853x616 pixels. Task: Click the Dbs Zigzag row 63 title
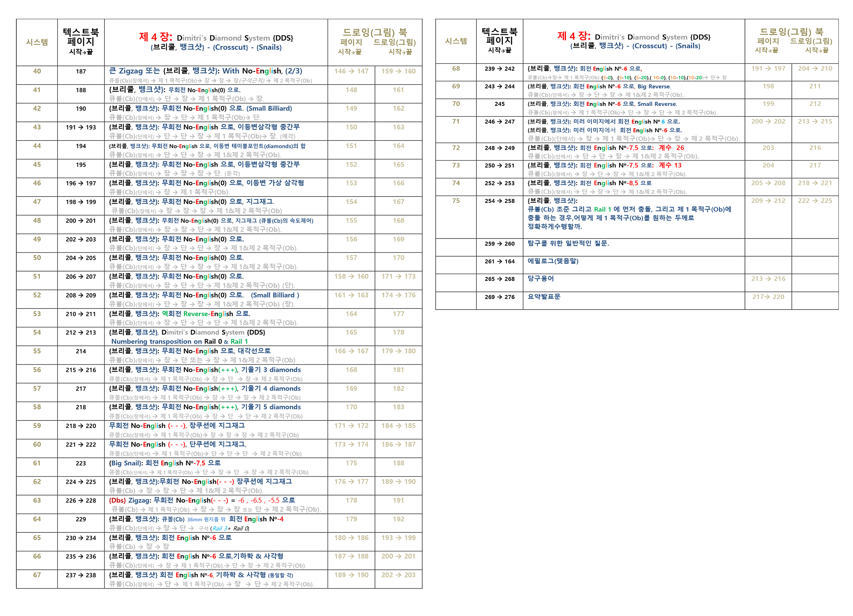pyautogui.click(x=202, y=500)
